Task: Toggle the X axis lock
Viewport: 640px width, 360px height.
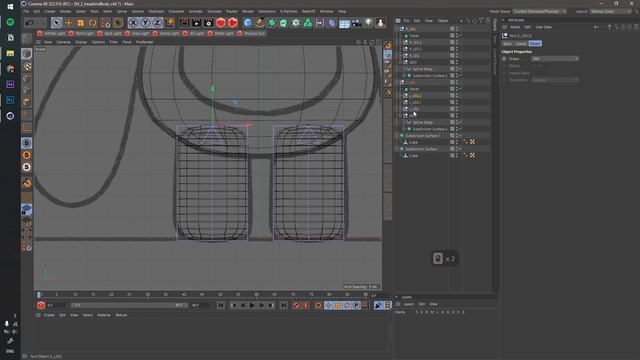Action: tap(133, 23)
